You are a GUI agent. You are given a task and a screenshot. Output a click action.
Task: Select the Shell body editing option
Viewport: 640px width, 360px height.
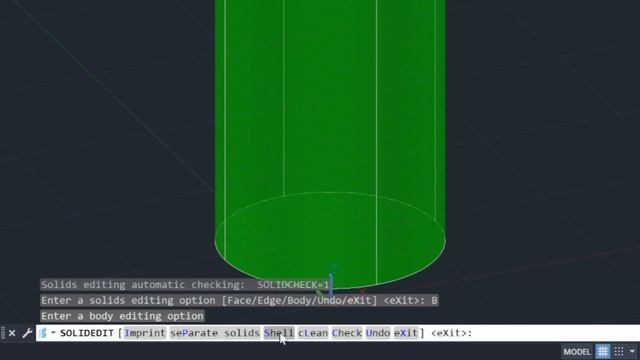[279, 333]
